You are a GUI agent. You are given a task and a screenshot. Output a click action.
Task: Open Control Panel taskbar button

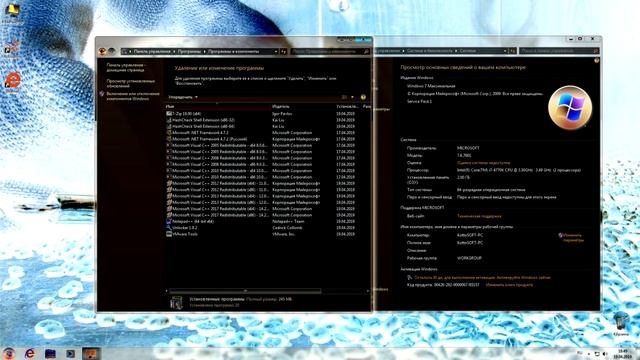coord(91,353)
